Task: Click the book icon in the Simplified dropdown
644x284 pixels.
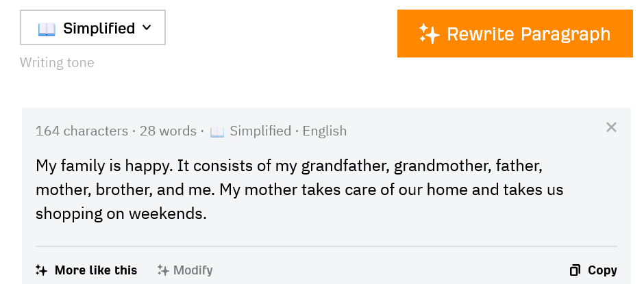Action: pyautogui.click(x=47, y=29)
